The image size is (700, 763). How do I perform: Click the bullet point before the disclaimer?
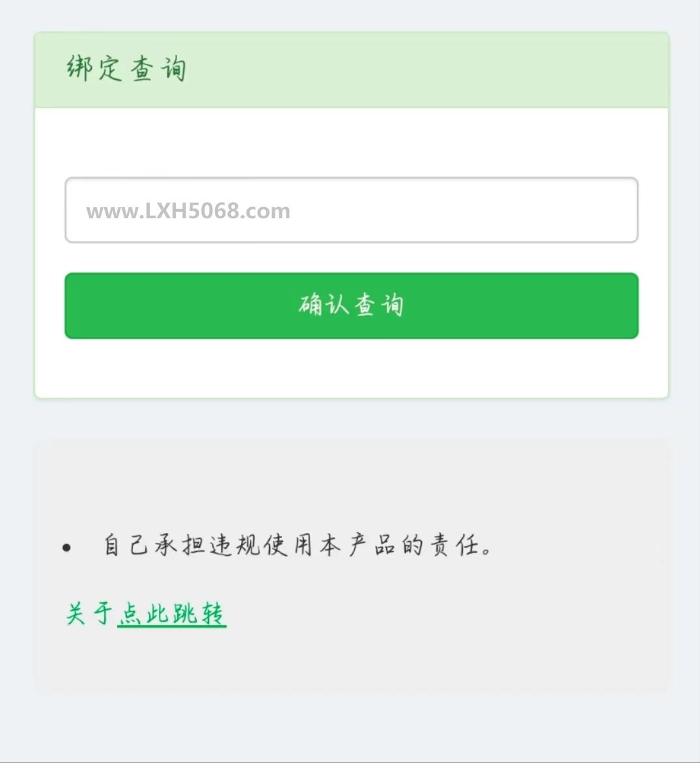(x=66, y=548)
